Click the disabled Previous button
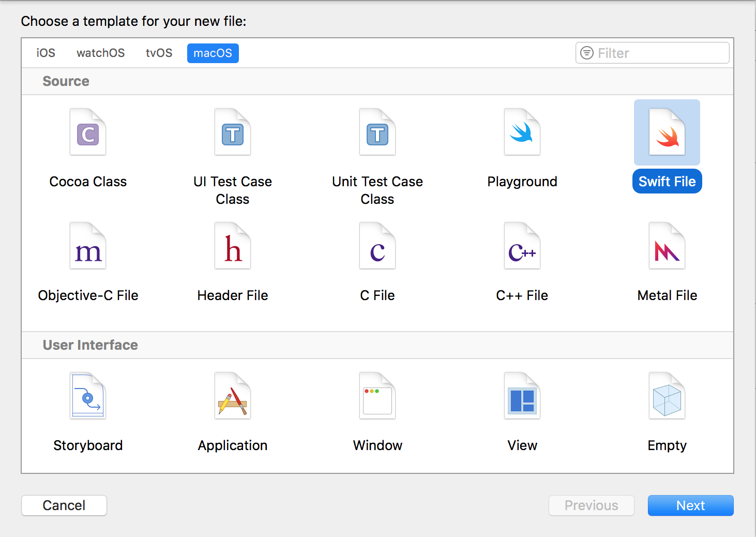The width and height of the screenshot is (756, 537). [x=592, y=505]
